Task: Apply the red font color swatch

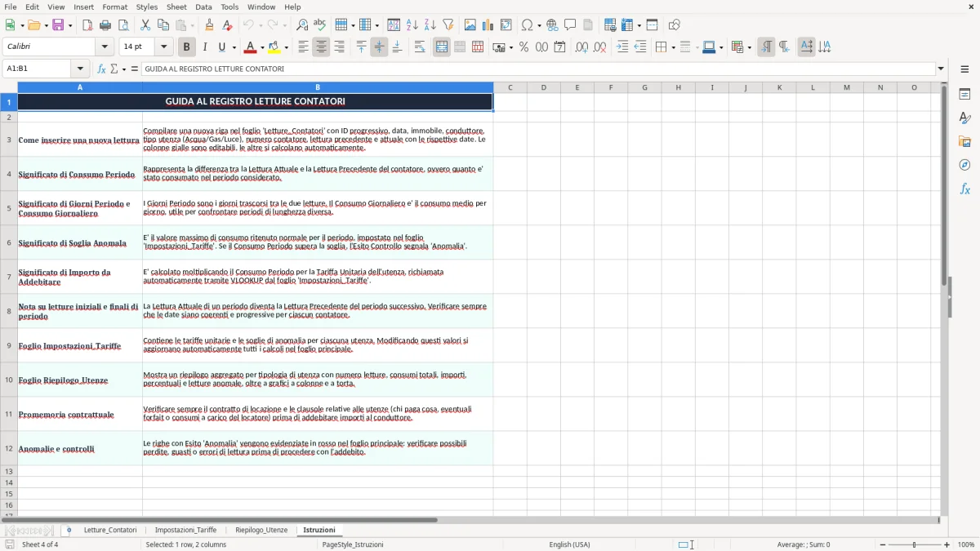Action: click(x=251, y=47)
